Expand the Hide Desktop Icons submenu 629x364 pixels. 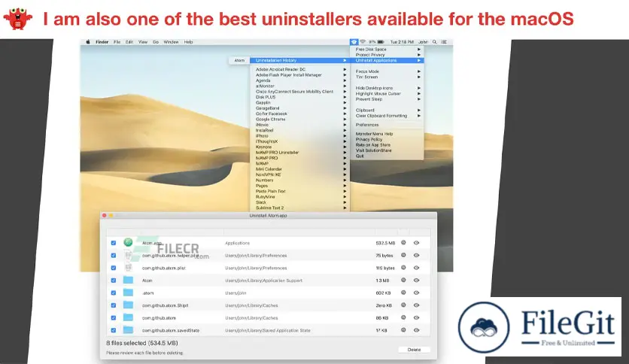[x=387, y=88]
